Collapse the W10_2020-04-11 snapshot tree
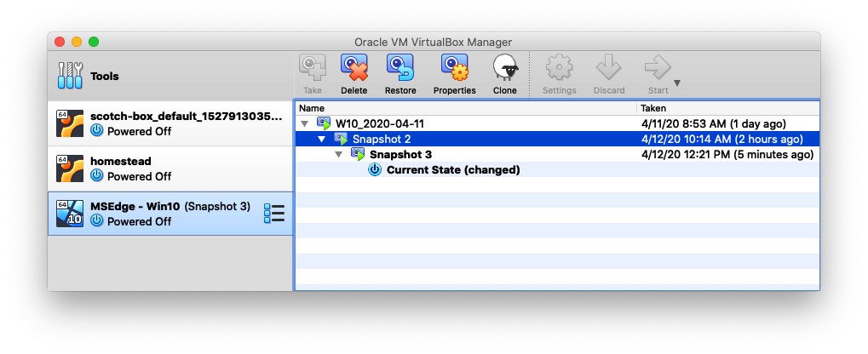Image resolution: width=868 pixels, height=354 pixels. point(304,124)
